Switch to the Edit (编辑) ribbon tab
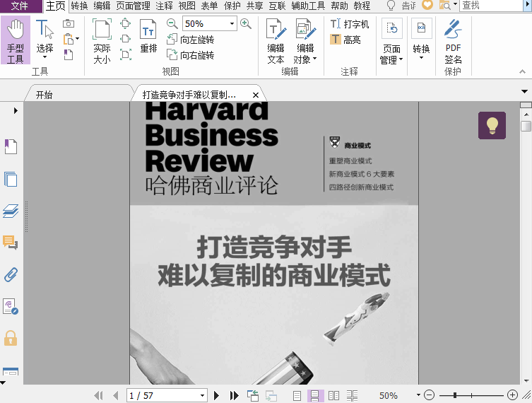This screenshot has width=532, height=403. (x=102, y=6)
